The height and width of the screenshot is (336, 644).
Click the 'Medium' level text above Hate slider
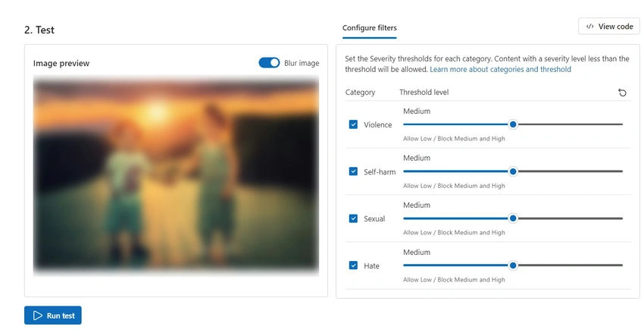[x=417, y=252]
